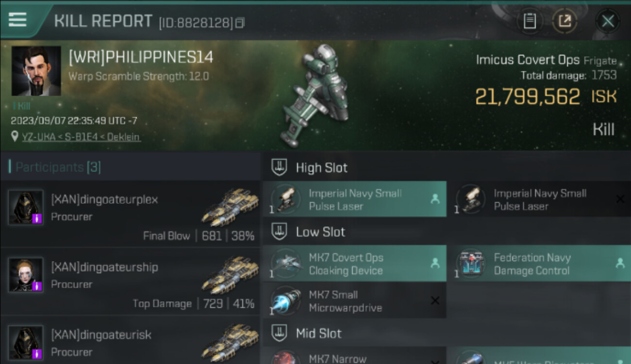This screenshot has width=631, height=364.
Task: Select the destroyed Imperial Navy Small Pulse Laser
Action: tap(539, 199)
